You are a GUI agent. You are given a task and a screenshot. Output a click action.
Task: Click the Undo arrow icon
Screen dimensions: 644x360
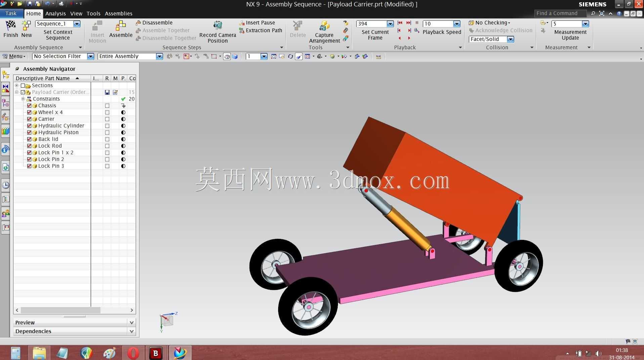[x=47, y=4]
